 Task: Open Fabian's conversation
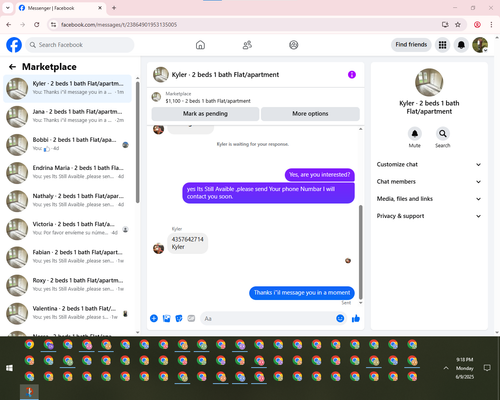point(67,257)
